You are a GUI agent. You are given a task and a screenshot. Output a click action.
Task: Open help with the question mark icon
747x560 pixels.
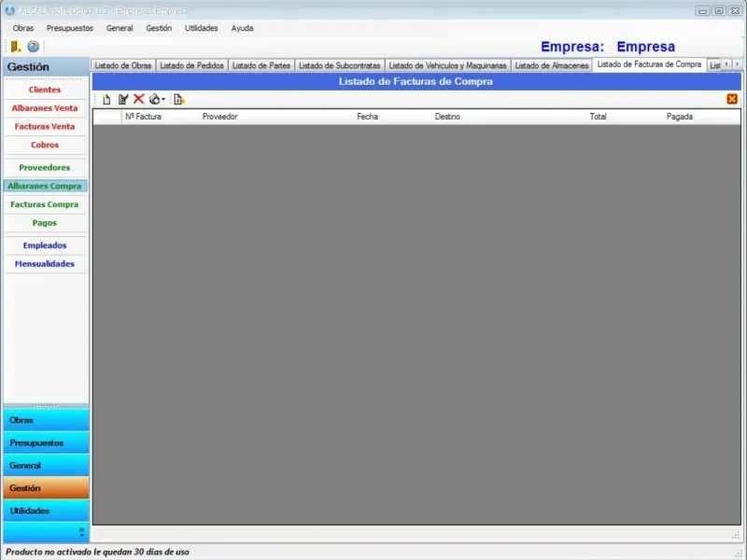[34, 46]
